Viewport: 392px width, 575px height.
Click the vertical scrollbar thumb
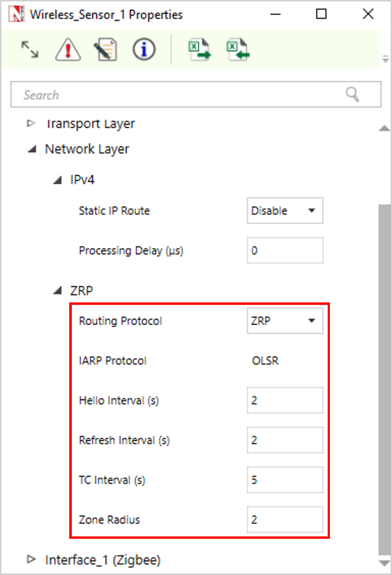(x=384, y=376)
